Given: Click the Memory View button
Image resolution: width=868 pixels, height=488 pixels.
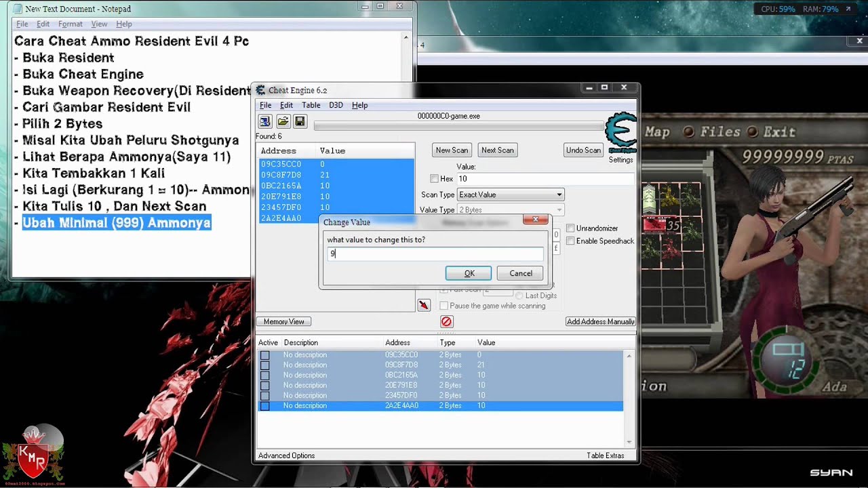Looking at the screenshot, I should click(x=284, y=321).
